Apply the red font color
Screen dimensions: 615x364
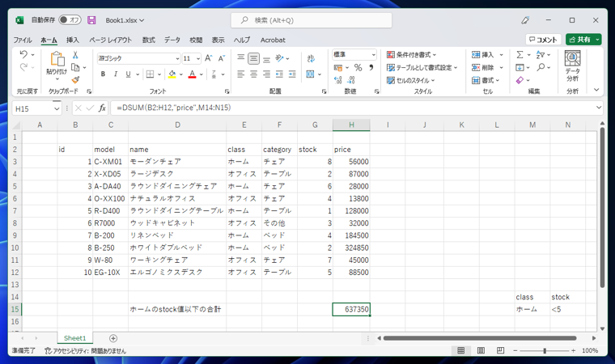[193, 74]
